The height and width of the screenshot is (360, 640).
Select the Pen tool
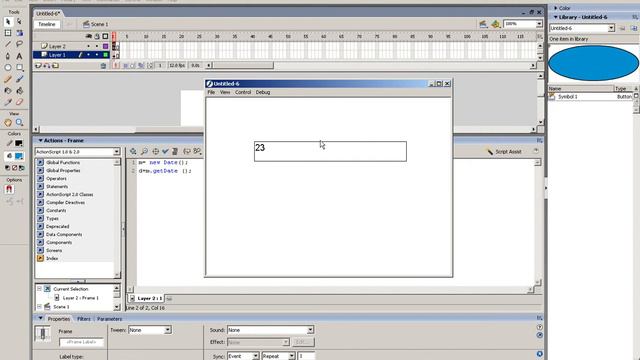point(8,56)
